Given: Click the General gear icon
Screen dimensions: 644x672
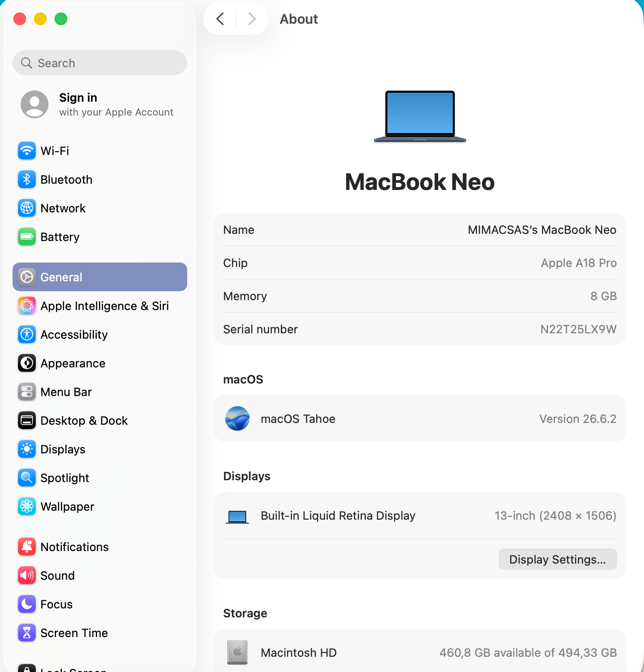Looking at the screenshot, I should pos(27,277).
